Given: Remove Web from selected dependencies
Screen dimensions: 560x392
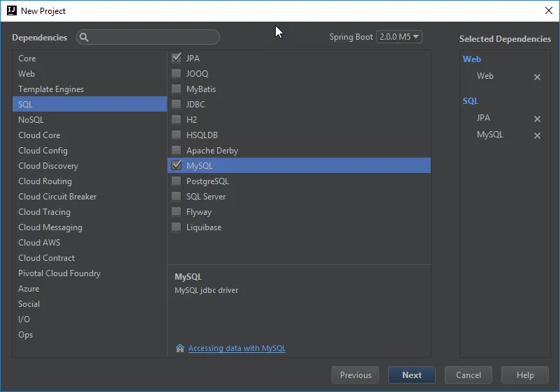Looking at the screenshot, I should click(537, 77).
